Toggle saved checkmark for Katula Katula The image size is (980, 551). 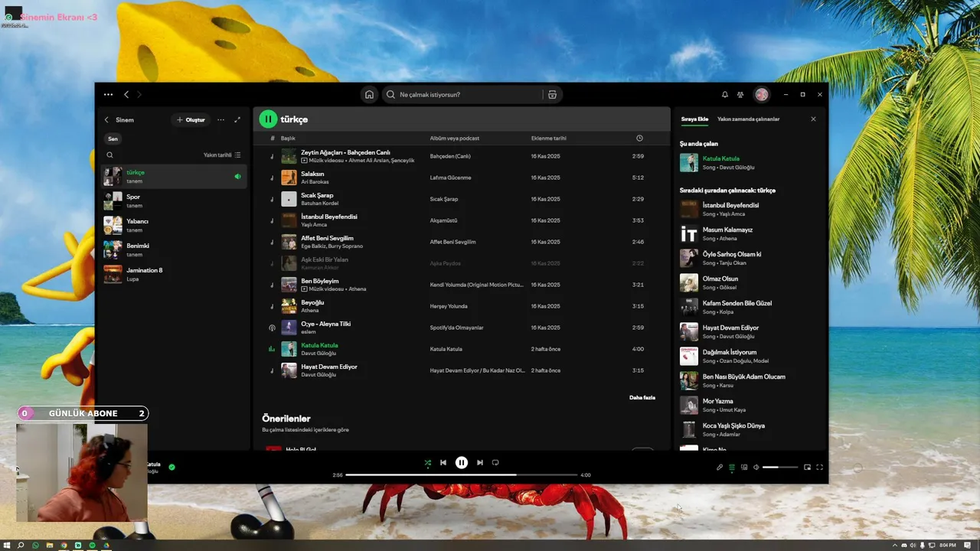tap(171, 467)
